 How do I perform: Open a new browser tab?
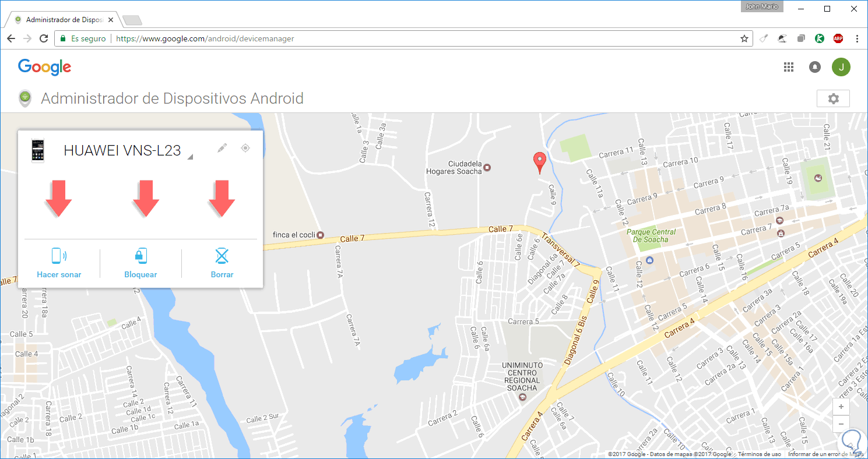(x=132, y=20)
